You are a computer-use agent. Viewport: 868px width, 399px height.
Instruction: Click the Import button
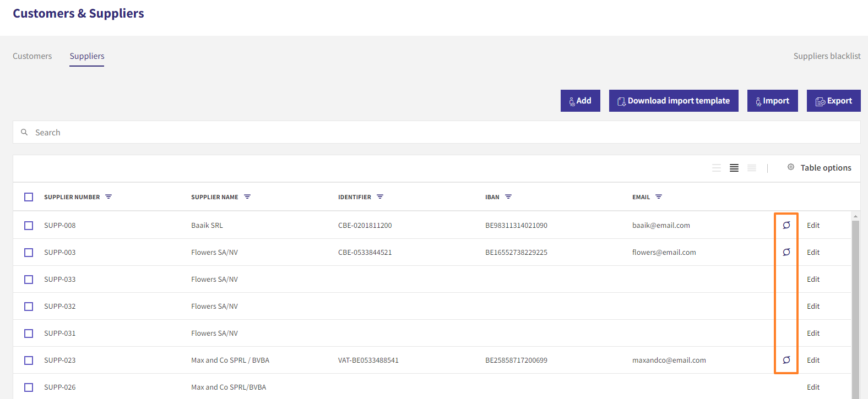click(773, 101)
